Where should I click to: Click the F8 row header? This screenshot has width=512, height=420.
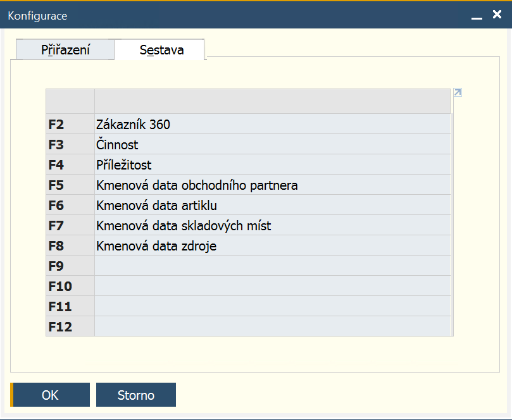(70, 245)
